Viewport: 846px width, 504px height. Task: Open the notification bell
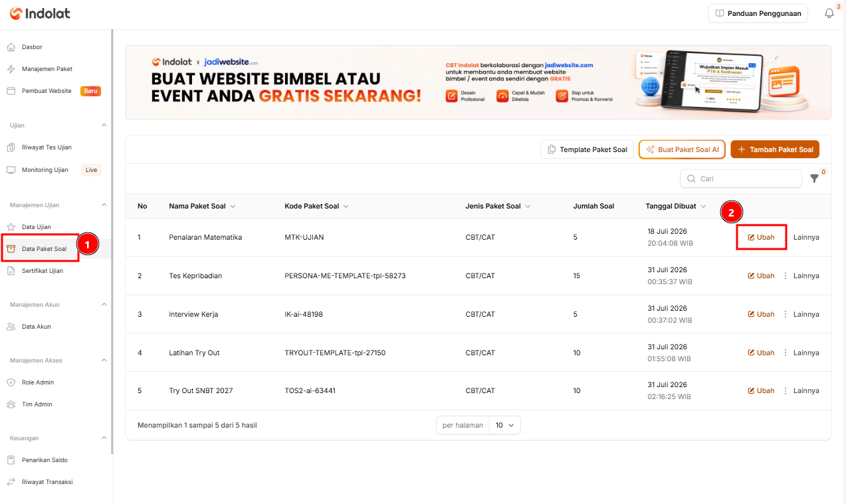coord(829,13)
